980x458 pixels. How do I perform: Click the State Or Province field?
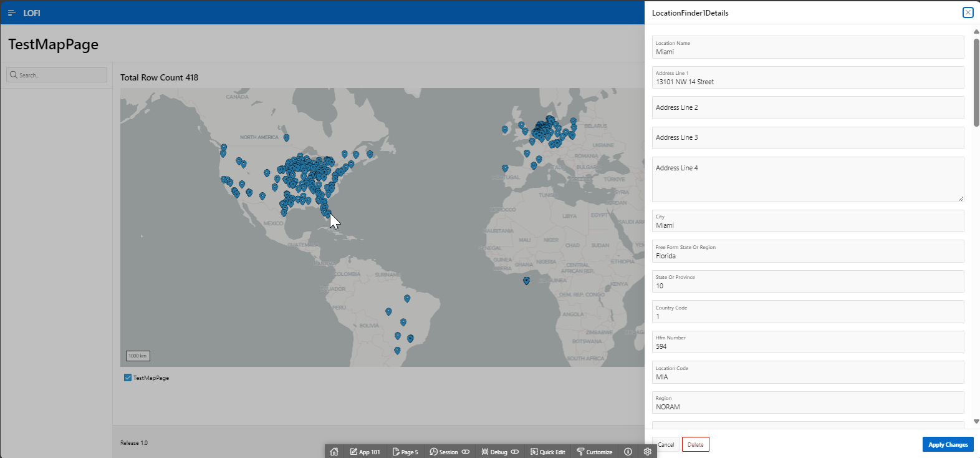(x=808, y=281)
